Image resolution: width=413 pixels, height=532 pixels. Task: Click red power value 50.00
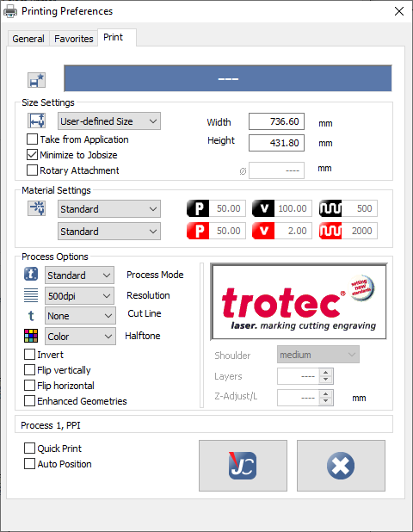pos(227,231)
